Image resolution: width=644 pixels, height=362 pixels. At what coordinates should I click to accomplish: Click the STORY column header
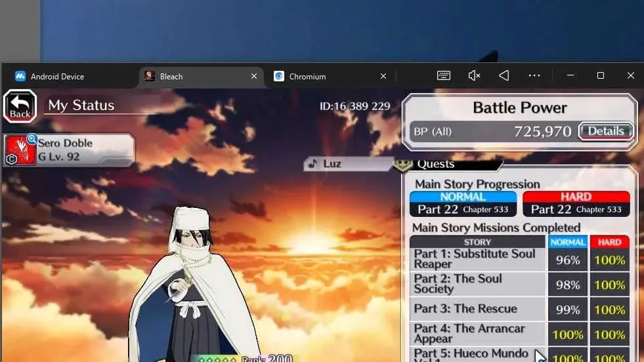pyautogui.click(x=477, y=242)
